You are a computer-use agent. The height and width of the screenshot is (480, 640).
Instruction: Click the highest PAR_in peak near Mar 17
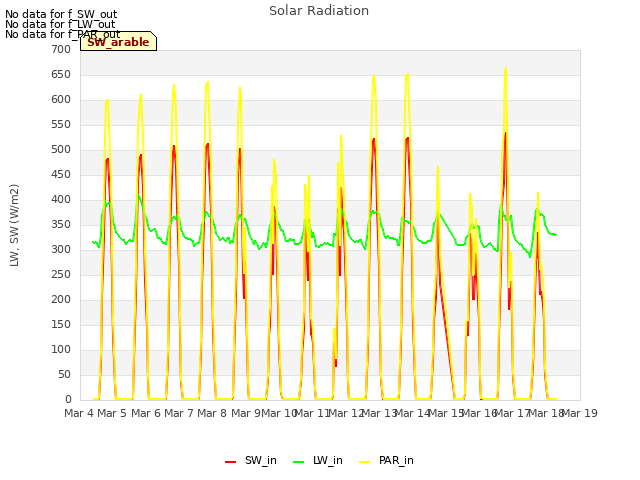pyautogui.click(x=506, y=68)
